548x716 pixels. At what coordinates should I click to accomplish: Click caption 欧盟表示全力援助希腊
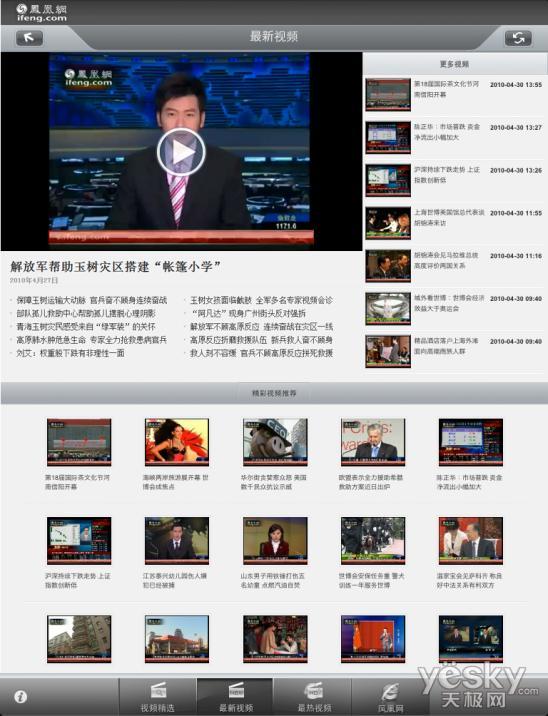tap(371, 482)
